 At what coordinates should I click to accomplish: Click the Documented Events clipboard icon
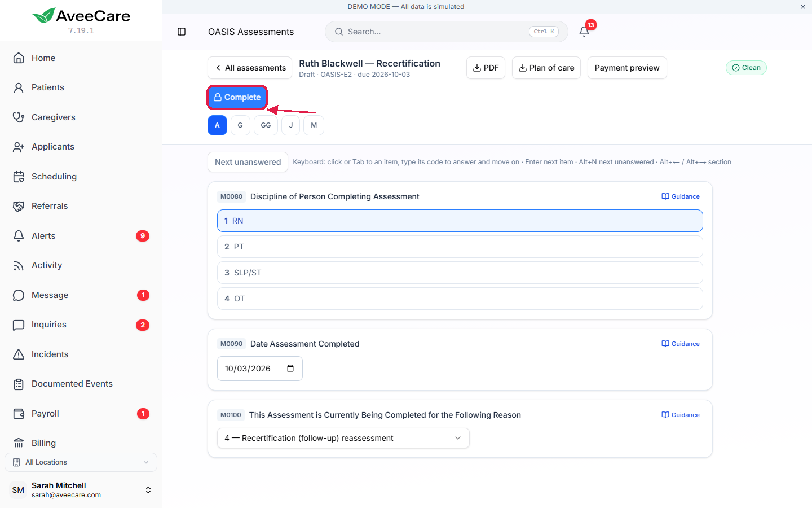point(19,384)
